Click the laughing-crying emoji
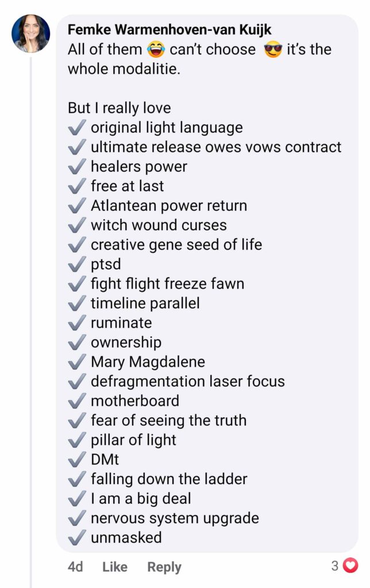The height and width of the screenshot is (588, 370). (x=156, y=49)
